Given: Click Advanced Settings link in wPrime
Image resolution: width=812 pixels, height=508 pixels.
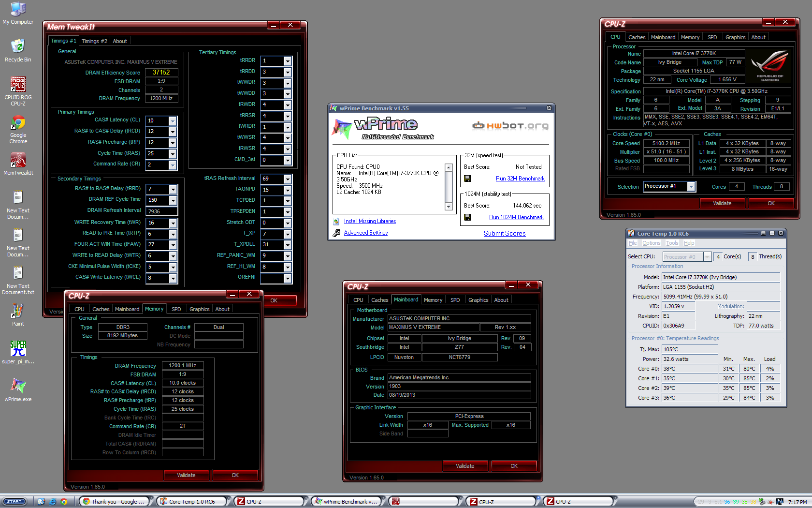Looking at the screenshot, I should (366, 233).
